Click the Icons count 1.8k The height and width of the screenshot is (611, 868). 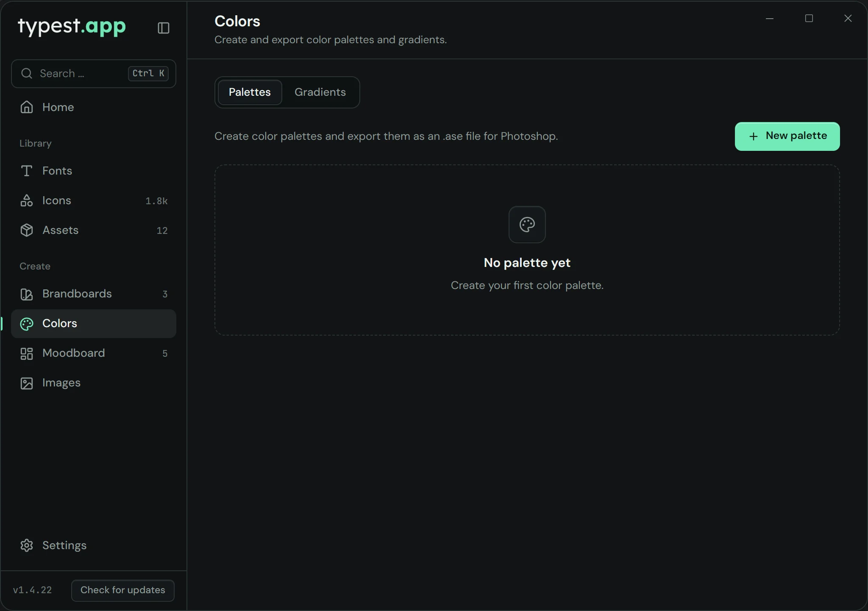click(156, 201)
